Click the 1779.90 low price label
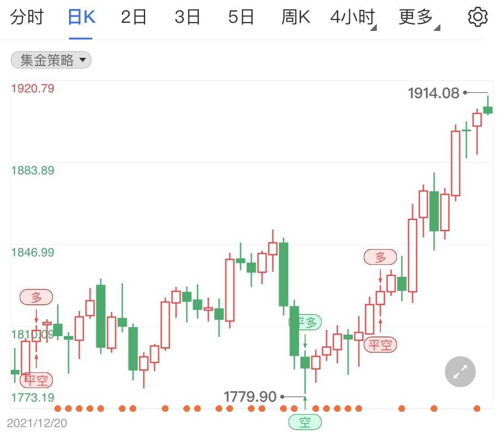The height and width of the screenshot is (436, 504). [250, 397]
